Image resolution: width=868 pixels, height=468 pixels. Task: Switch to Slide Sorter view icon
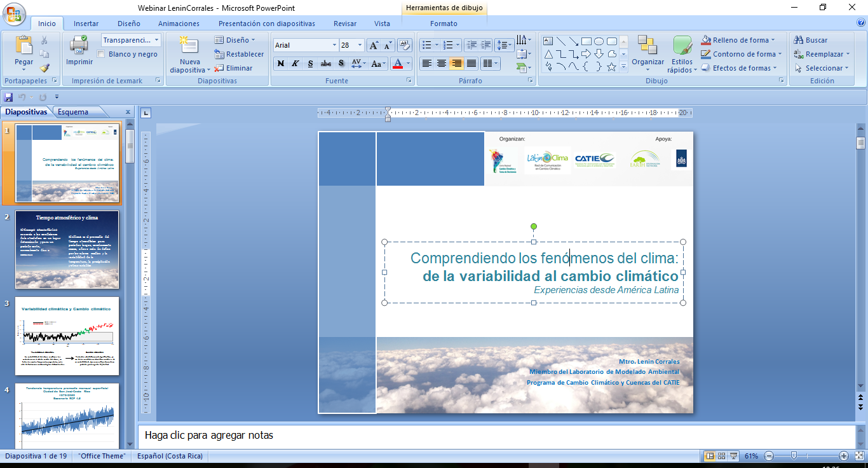tap(721, 456)
